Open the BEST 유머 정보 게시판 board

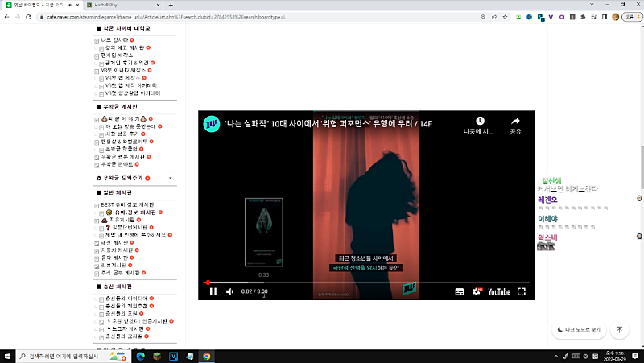[127, 204]
